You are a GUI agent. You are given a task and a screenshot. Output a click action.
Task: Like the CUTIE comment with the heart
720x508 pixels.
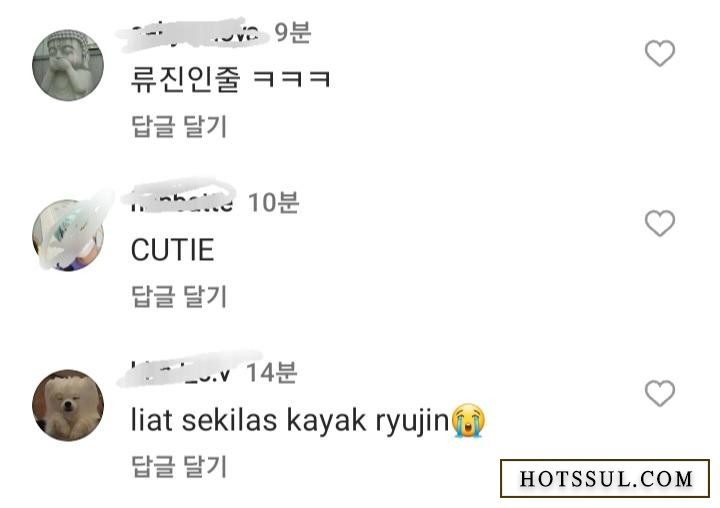tap(660, 223)
